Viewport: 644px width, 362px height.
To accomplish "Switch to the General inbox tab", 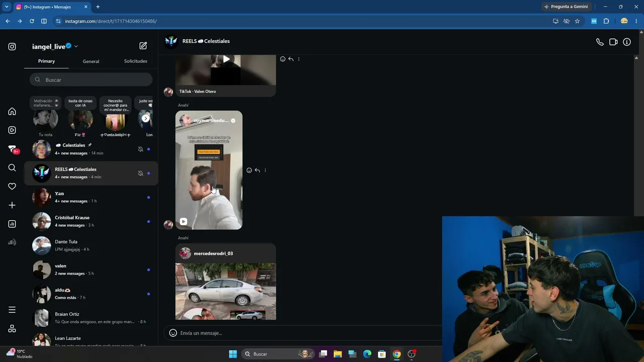I will click(x=91, y=61).
